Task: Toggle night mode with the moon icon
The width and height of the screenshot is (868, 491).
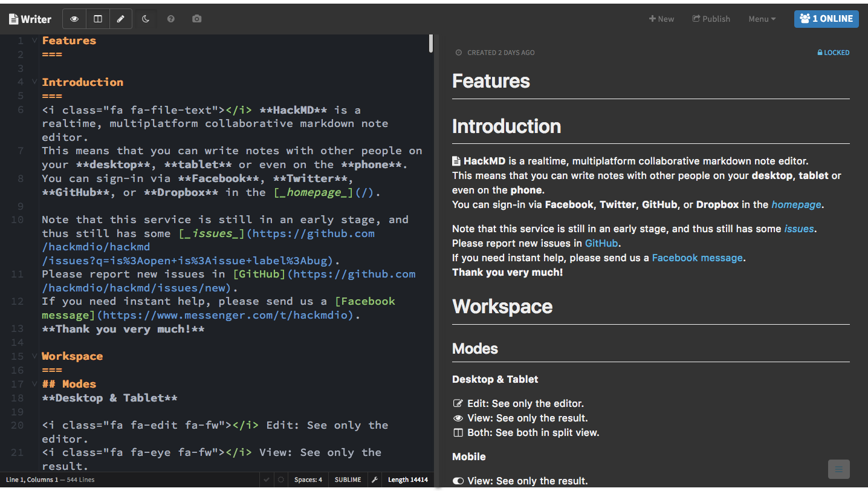Action: [146, 19]
